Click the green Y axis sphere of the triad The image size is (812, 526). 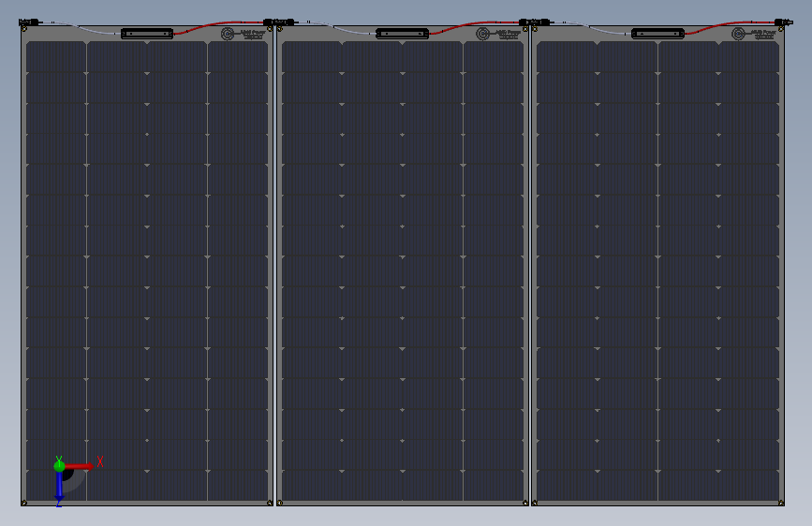click(59, 466)
